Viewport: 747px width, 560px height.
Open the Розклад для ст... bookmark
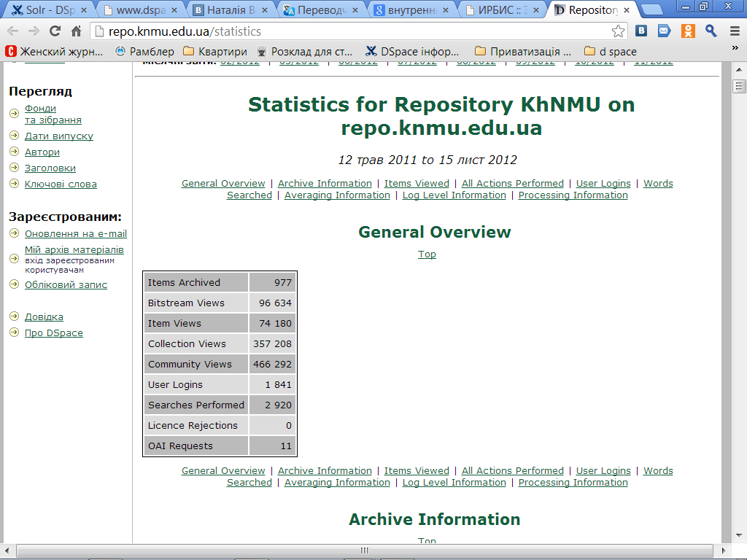pos(304,52)
